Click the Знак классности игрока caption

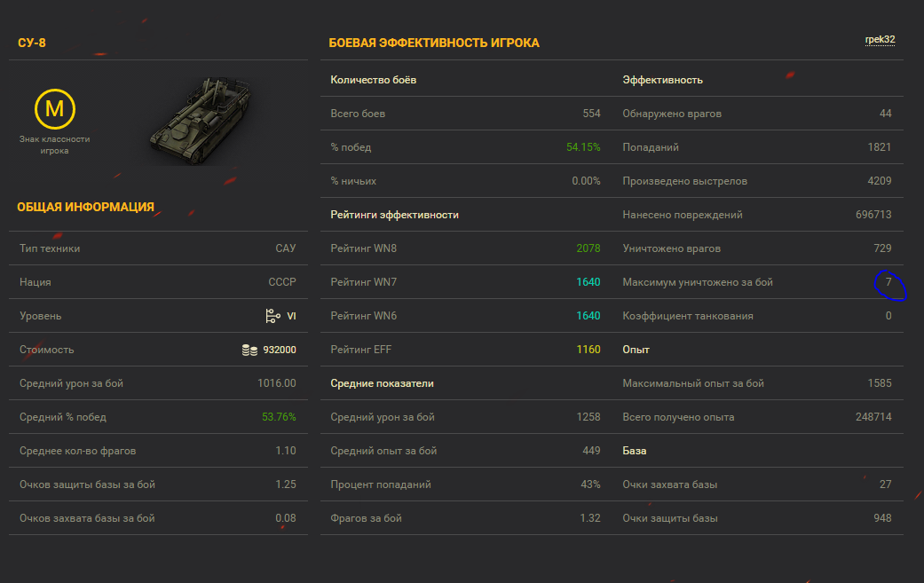click(55, 145)
